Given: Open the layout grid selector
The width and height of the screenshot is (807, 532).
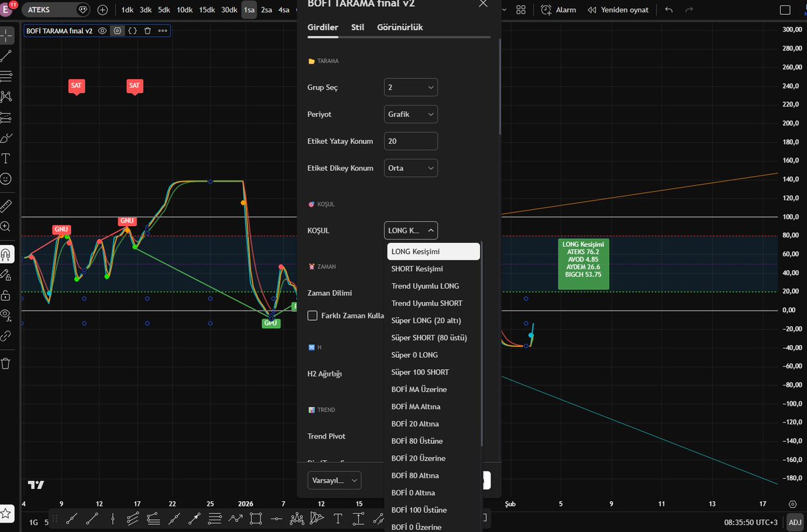Looking at the screenshot, I should 521,10.
